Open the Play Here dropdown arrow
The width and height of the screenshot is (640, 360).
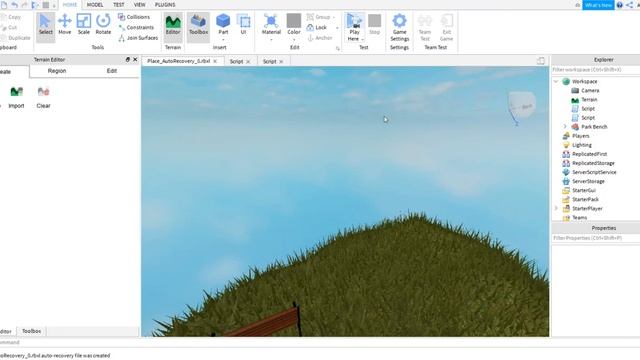(362, 39)
